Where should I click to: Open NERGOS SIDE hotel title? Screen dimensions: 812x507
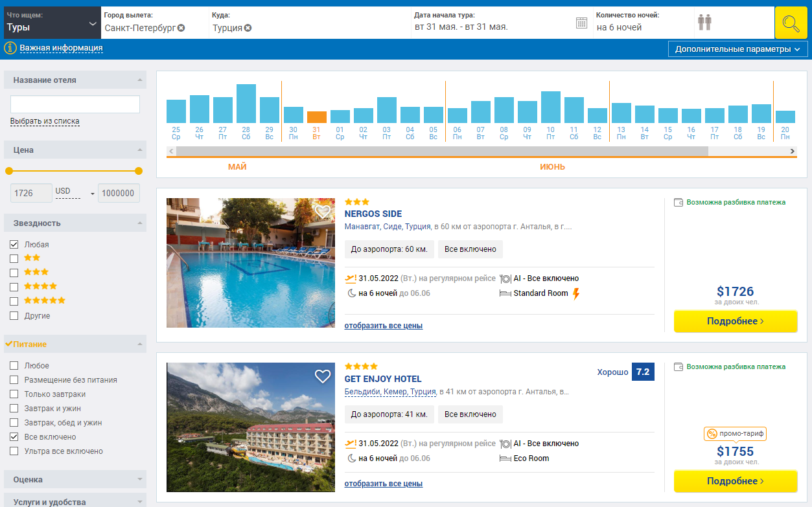(373, 214)
